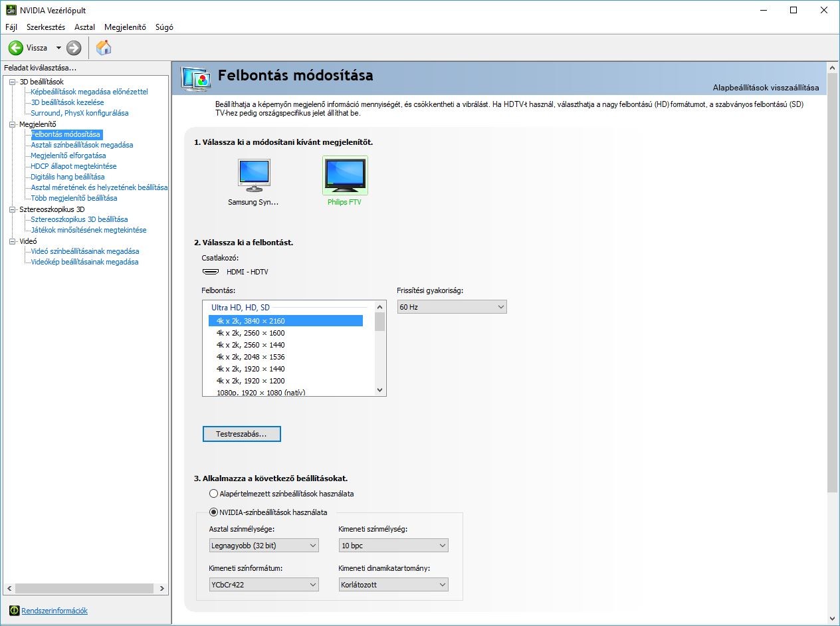Open the Kimeneti dinamikatartomány dropdown

click(393, 585)
